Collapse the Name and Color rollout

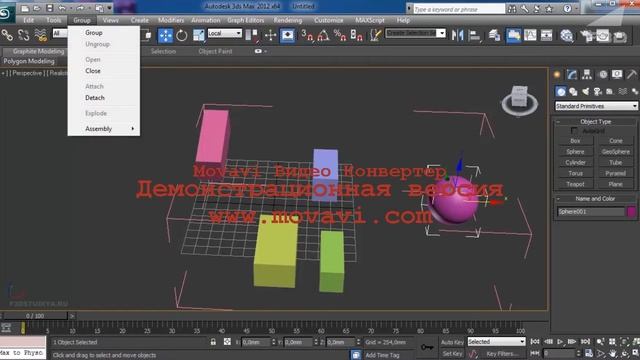click(596, 199)
